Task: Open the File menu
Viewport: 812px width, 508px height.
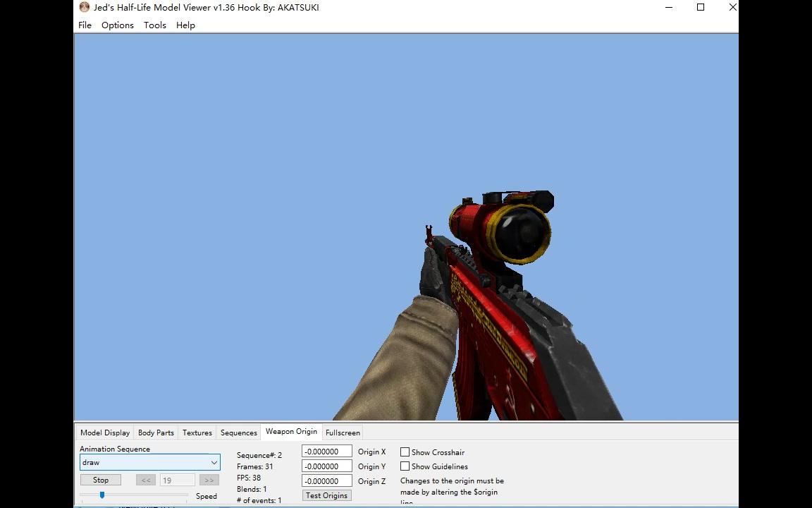Action: click(x=85, y=25)
